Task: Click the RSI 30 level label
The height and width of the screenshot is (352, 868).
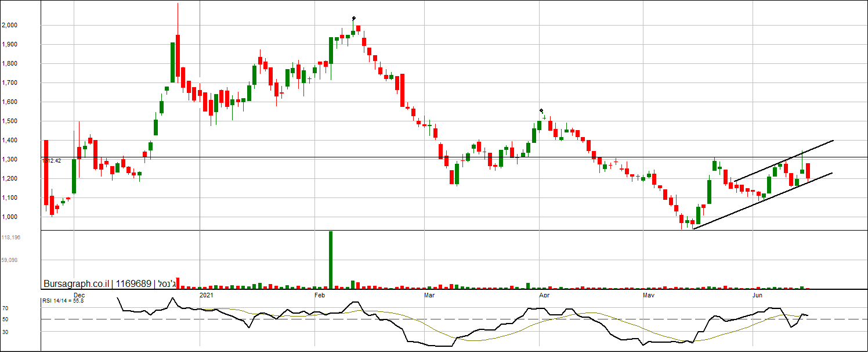Action: click(x=5, y=332)
